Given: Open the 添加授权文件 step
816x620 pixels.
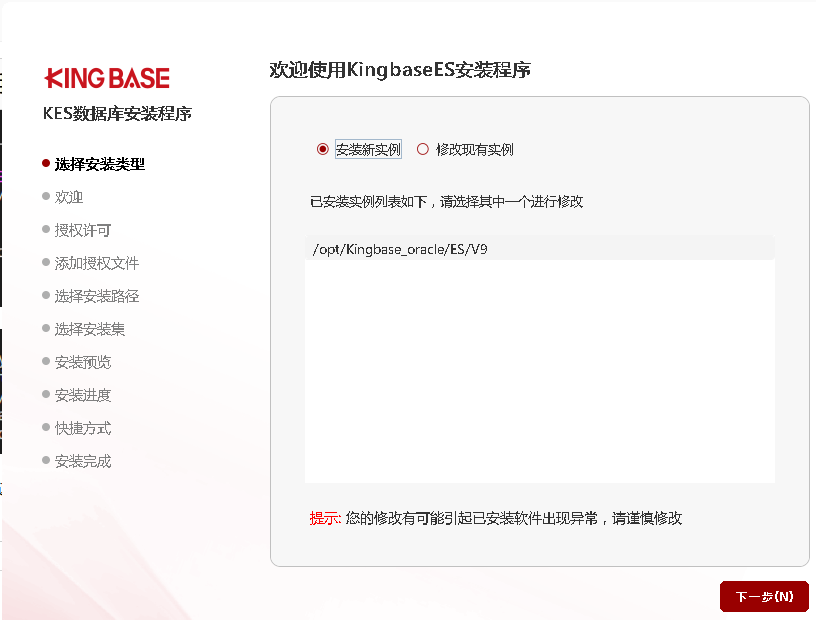Looking at the screenshot, I should click(x=97, y=263).
